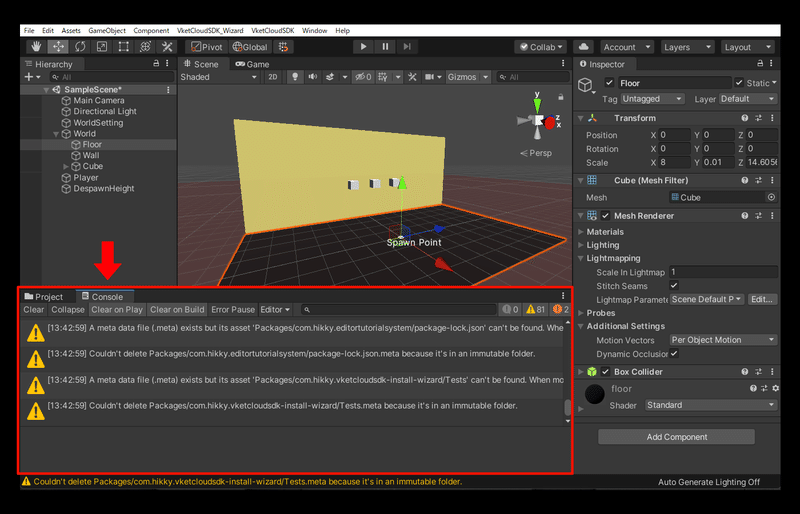Toggle scene audio speaker icon
The width and height of the screenshot is (800, 514).
(312, 77)
